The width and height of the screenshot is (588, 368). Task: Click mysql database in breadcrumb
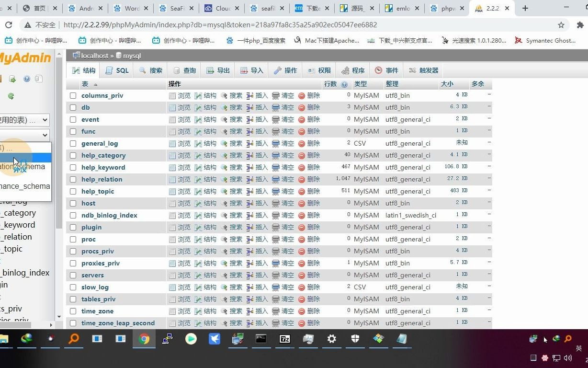[x=132, y=56]
